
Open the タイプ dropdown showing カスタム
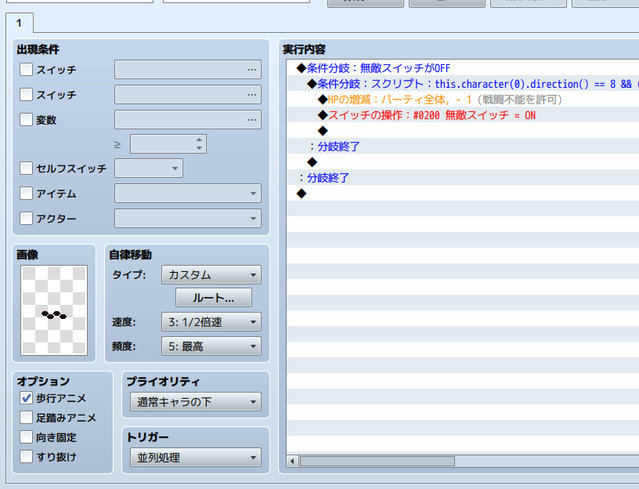click(212, 275)
